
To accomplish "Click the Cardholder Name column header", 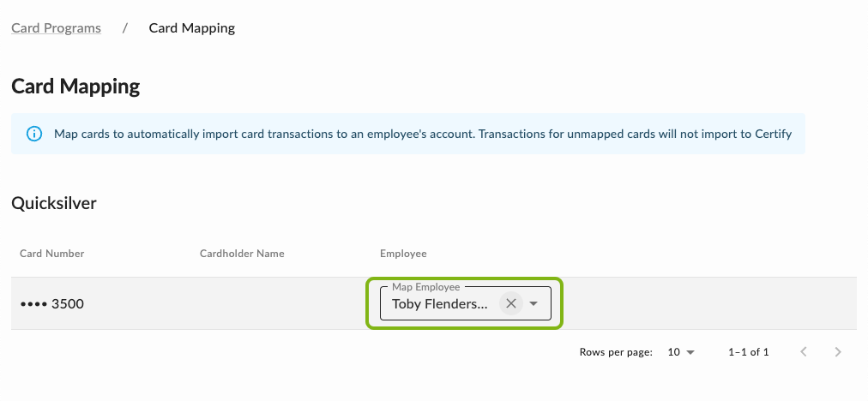I will pos(242,254).
